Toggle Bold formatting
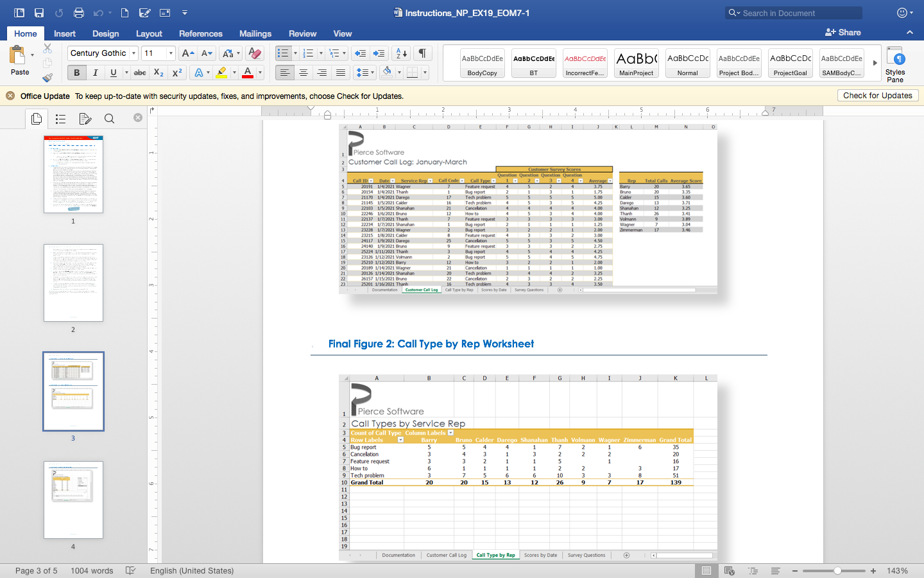 (77, 73)
